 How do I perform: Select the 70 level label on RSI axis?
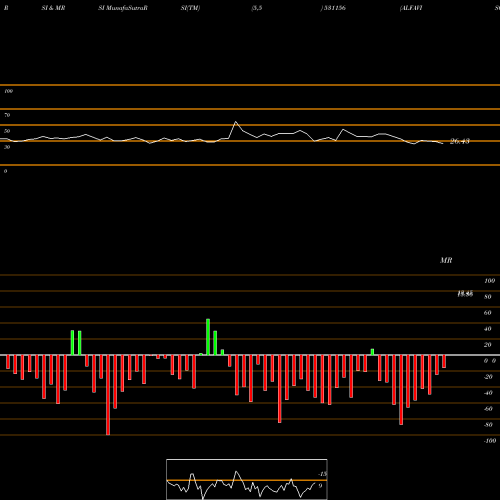pos(7,115)
